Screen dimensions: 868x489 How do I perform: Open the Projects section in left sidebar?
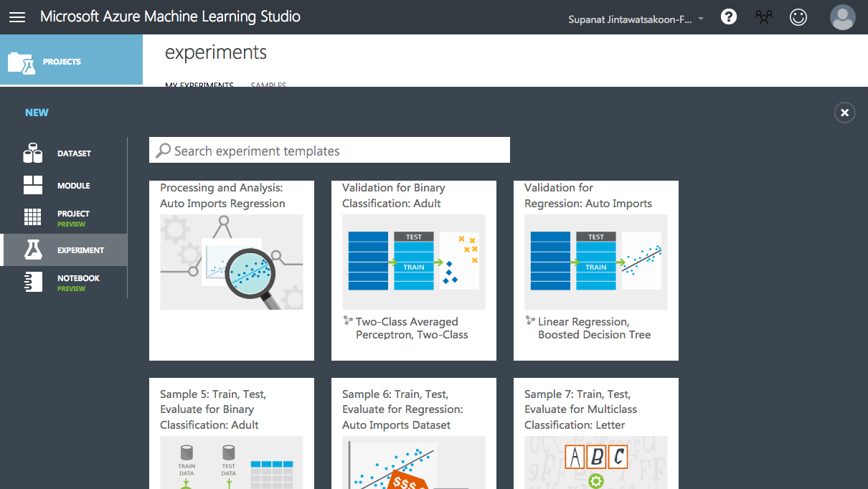(x=72, y=60)
